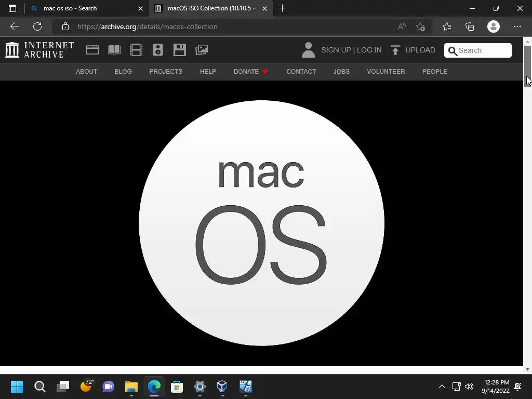Open the ABOUT menu item

tap(87, 72)
